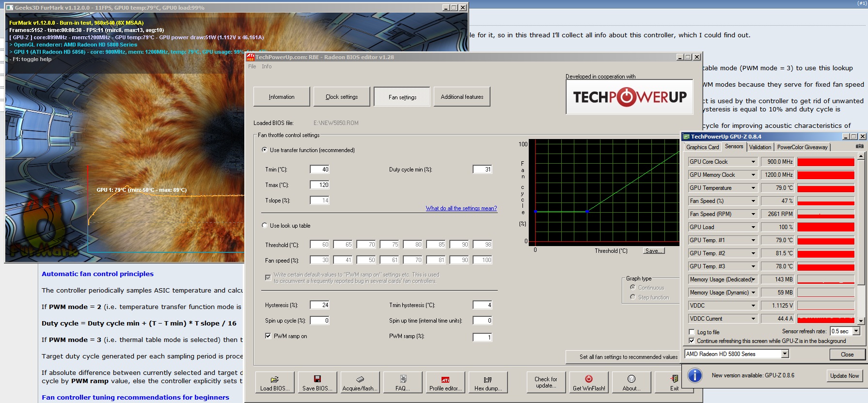The height and width of the screenshot is (403, 868).
Task: Open the About dialog in RBE
Action: [x=631, y=382]
